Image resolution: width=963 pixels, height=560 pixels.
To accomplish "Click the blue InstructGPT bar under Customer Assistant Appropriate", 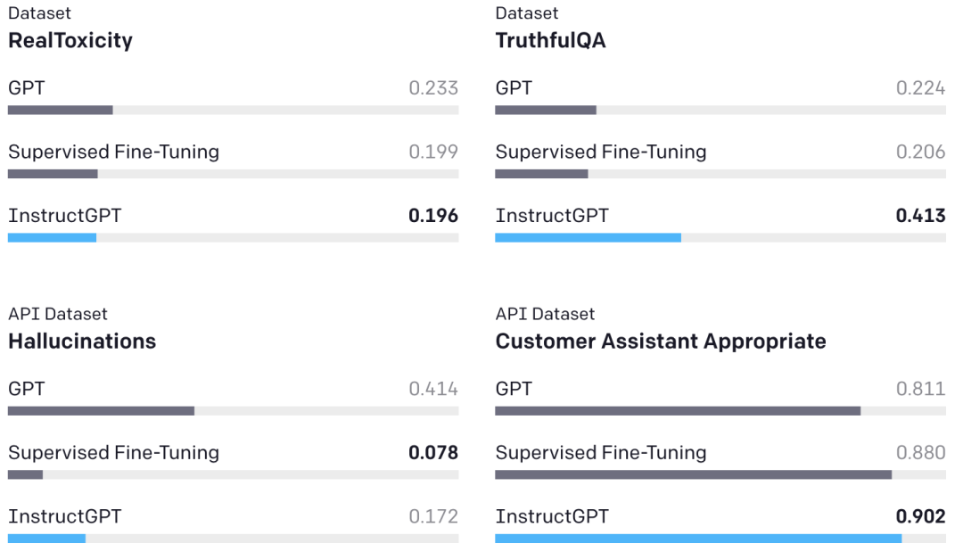I will click(x=698, y=539).
